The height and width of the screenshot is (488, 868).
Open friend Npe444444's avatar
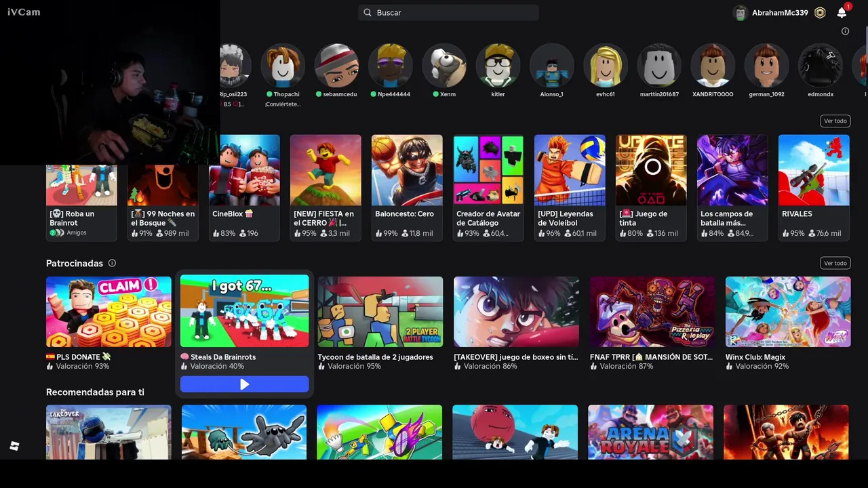[x=391, y=66]
